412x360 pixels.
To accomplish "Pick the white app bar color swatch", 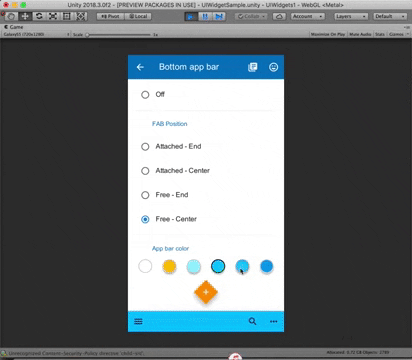I will 145,266.
